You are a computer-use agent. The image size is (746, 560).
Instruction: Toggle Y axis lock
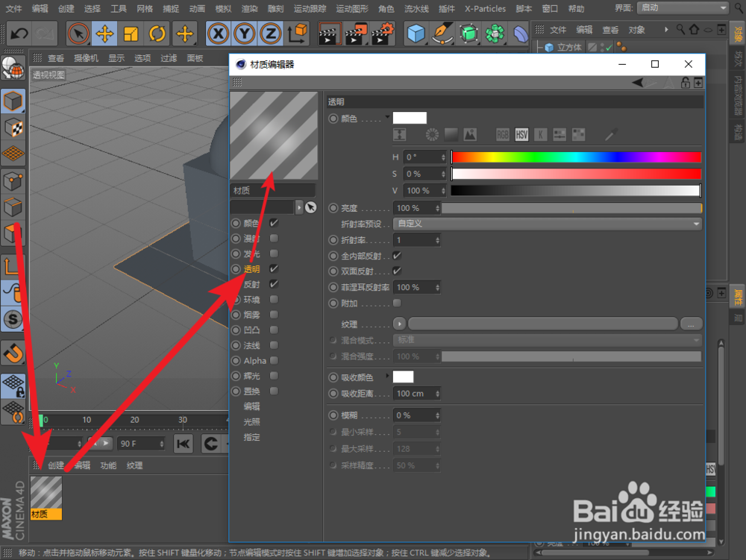(x=245, y=34)
